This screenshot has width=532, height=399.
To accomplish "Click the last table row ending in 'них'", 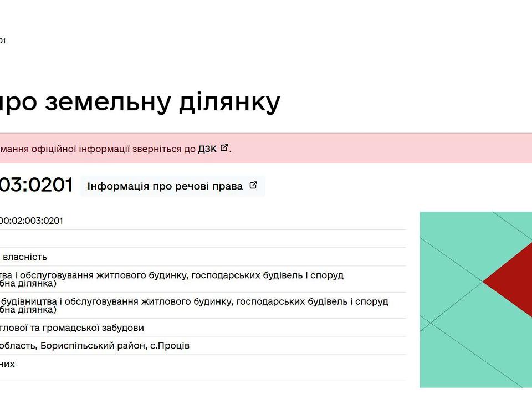I will tap(8, 364).
